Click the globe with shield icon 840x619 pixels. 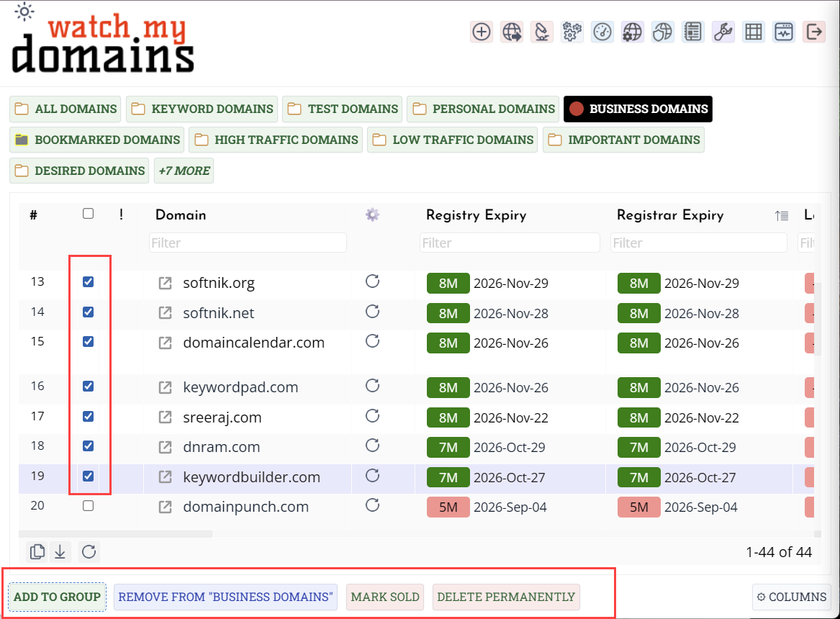662,32
